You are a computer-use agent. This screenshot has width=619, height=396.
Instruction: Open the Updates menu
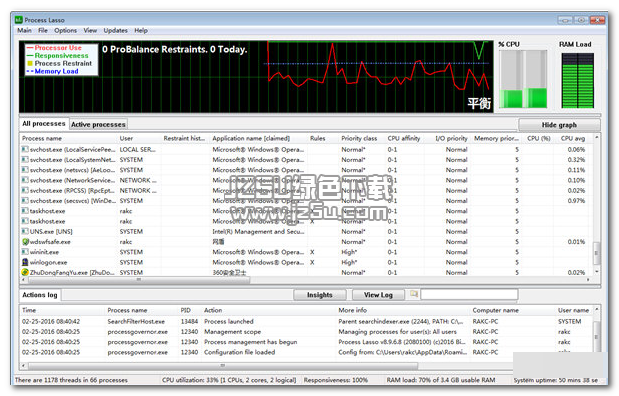pyautogui.click(x=115, y=30)
